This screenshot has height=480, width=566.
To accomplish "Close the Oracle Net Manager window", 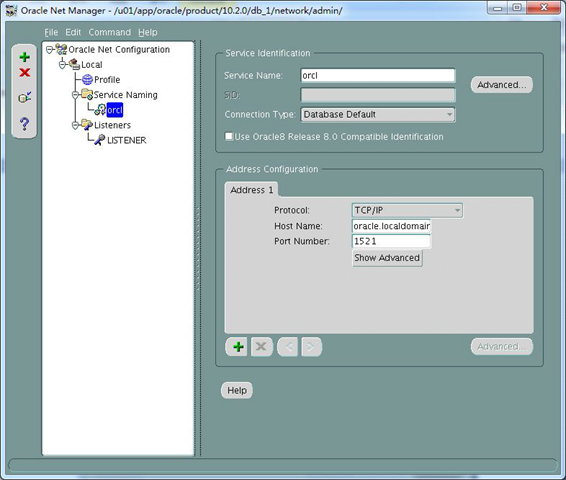I will click(x=544, y=8).
